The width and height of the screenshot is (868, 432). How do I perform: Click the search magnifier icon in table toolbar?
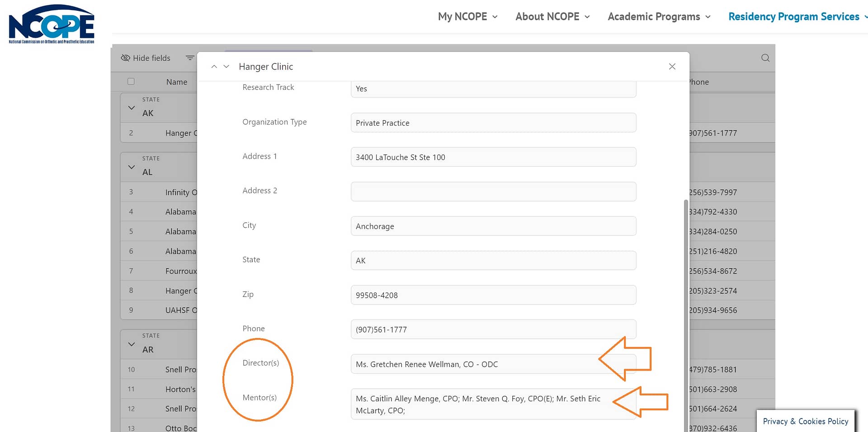pyautogui.click(x=765, y=58)
